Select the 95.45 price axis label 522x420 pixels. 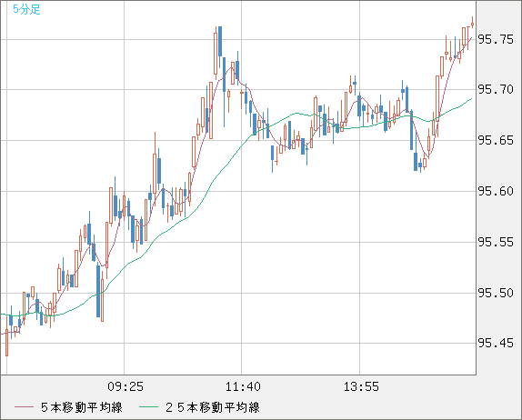pyautogui.click(x=496, y=343)
